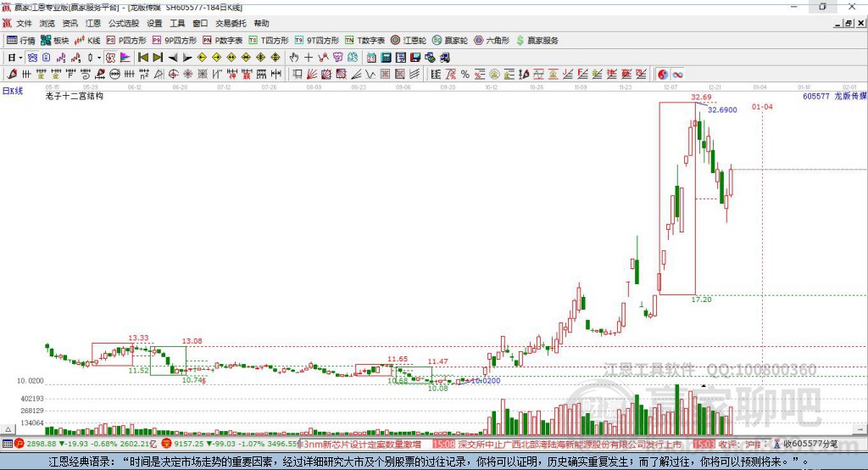Open the candlestick style dropdown arrow
Viewport: 868px width, 470px height.
tap(99, 57)
